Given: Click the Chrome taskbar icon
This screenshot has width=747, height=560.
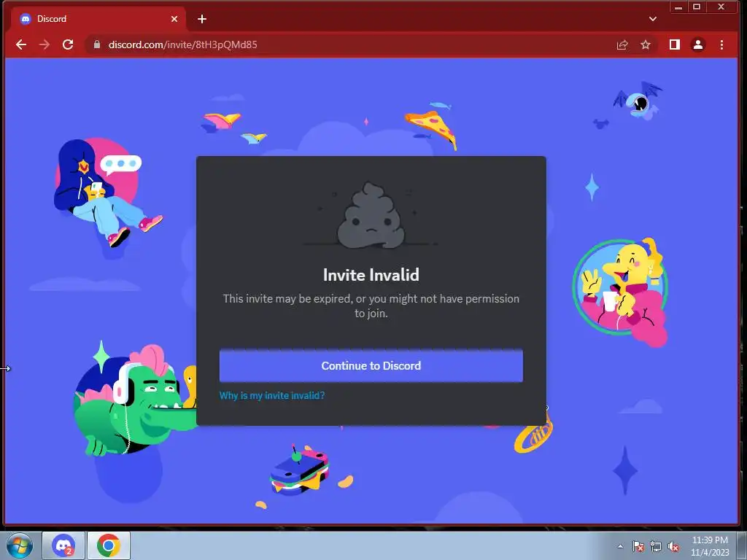Looking at the screenshot, I should click(109, 545).
